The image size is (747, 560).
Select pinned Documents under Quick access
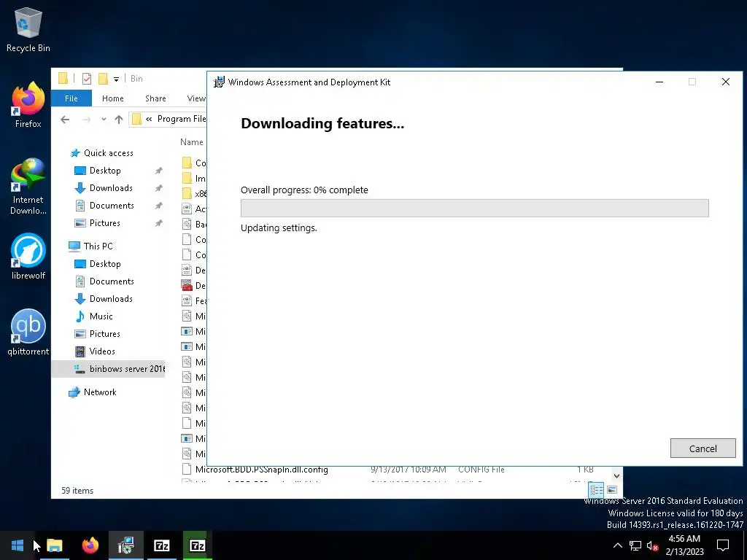pos(112,206)
